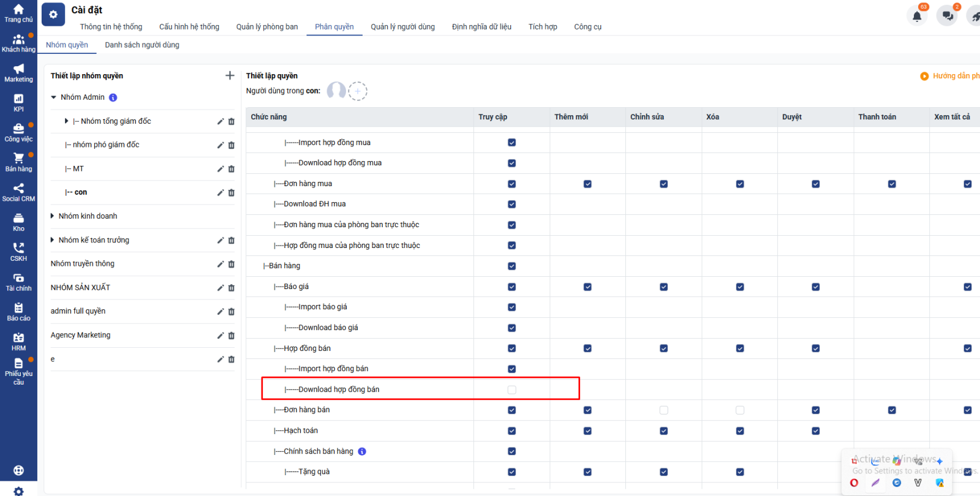Open CSKH call support module
Image resolution: width=980 pixels, height=496 pixels.
pyautogui.click(x=18, y=252)
